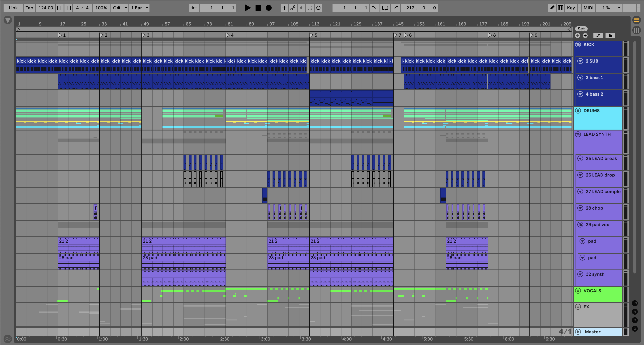
Task: Toggle Draw Mode pencil icon
Action: [x=552, y=8]
